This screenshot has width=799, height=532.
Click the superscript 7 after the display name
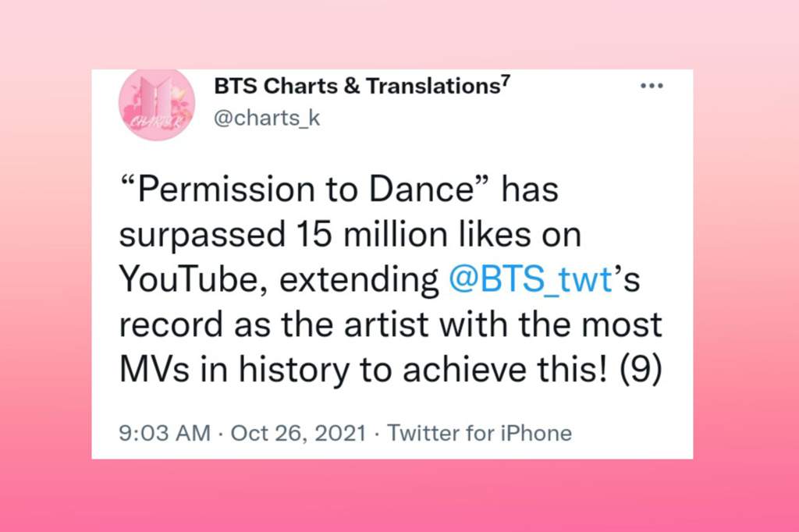tap(505, 80)
